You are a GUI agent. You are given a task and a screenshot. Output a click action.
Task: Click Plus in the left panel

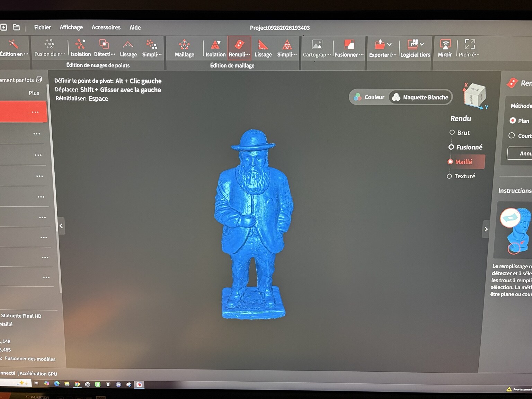[x=34, y=93]
